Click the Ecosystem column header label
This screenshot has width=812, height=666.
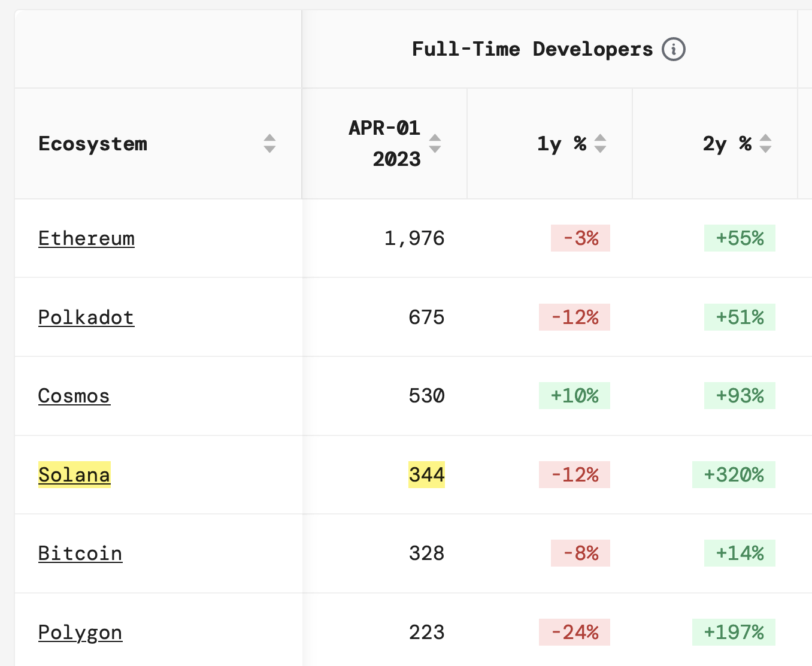(93, 144)
